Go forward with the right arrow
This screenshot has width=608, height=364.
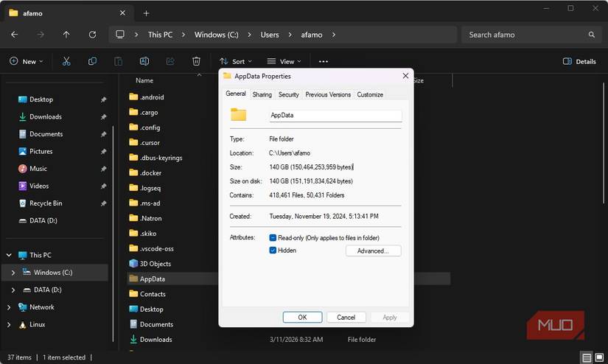(x=41, y=35)
